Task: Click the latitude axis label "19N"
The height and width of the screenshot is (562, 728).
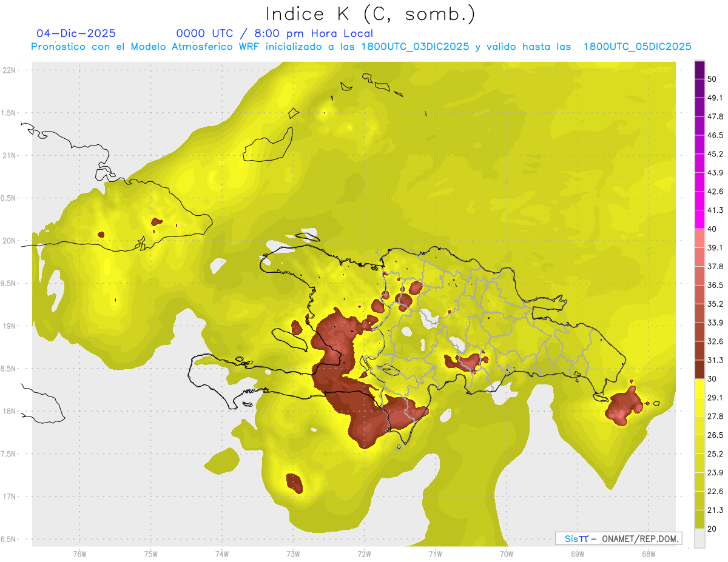Action: (9, 326)
